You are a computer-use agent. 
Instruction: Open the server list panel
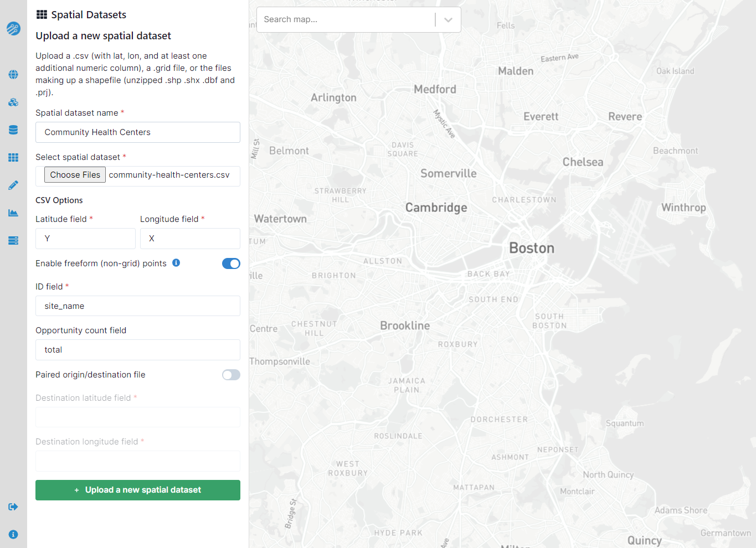(13, 240)
